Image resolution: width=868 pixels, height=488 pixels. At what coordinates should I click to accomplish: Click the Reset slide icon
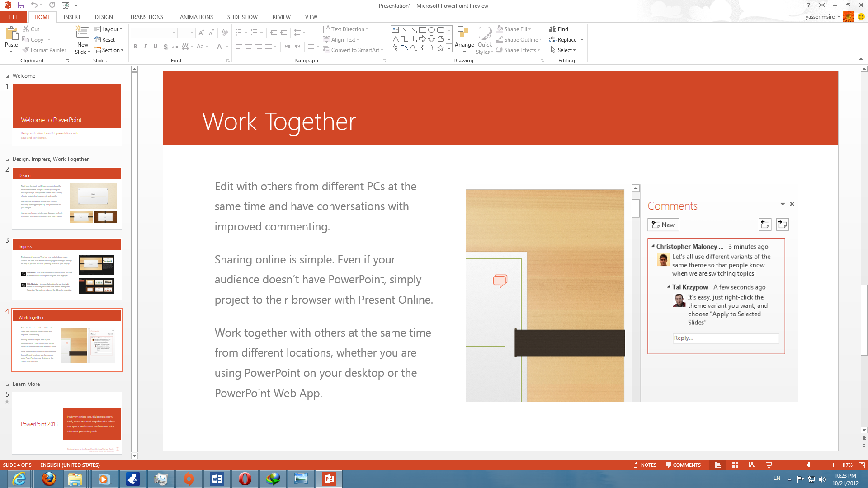coord(97,39)
